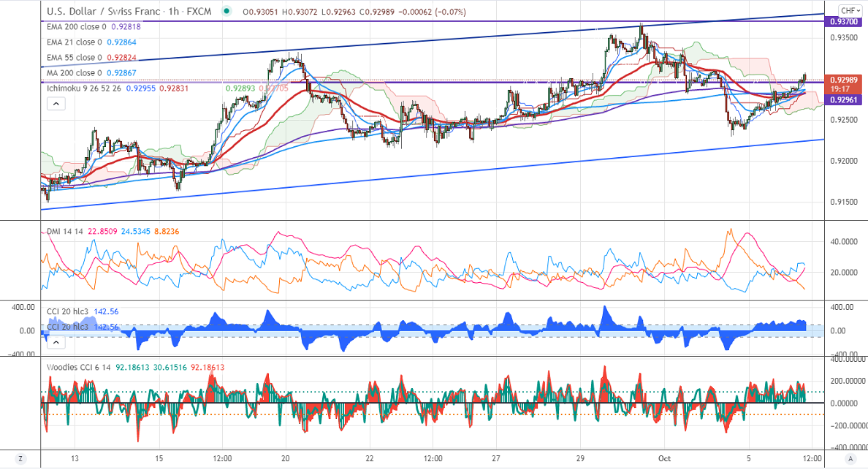Collapse the main chart indicator legend arrow
This screenshot has height=470, width=868.
tap(56, 104)
